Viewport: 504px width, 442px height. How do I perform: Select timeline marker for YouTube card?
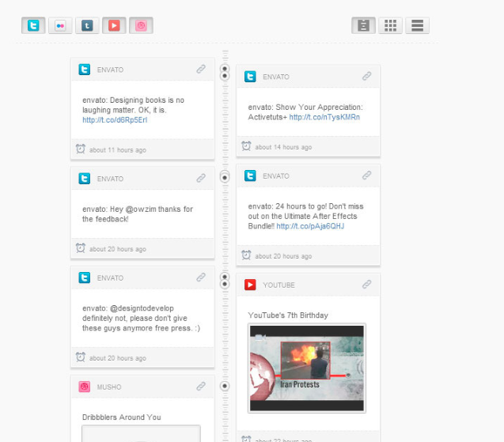225,285
